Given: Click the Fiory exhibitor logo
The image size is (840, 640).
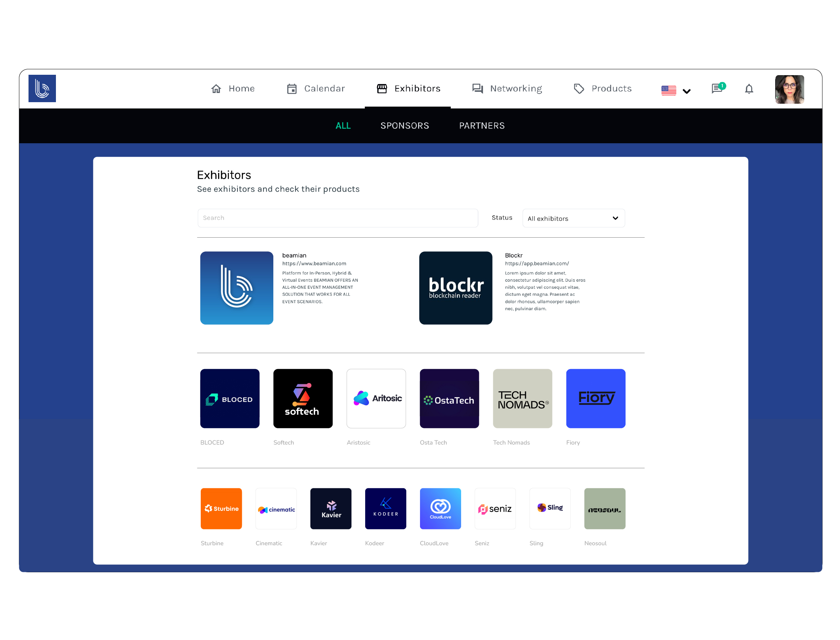Looking at the screenshot, I should [x=595, y=399].
